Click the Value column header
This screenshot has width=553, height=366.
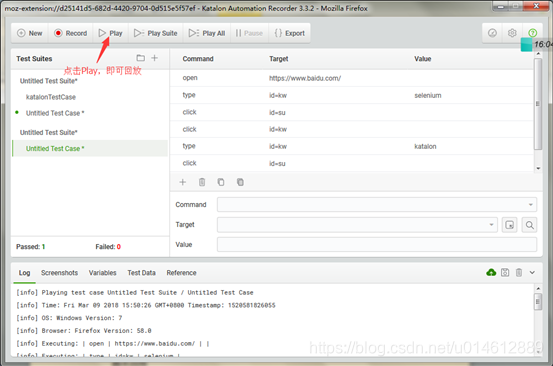[x=423, y=59]
